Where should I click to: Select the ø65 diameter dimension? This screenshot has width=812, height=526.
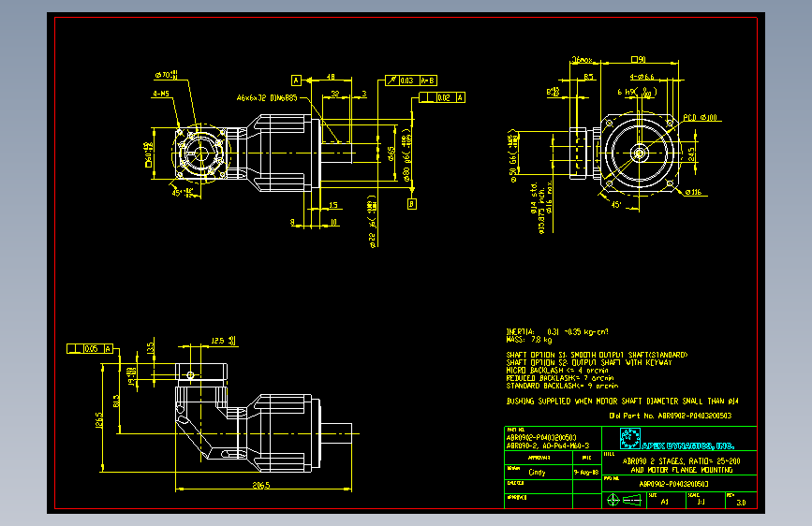coord(392,153)
